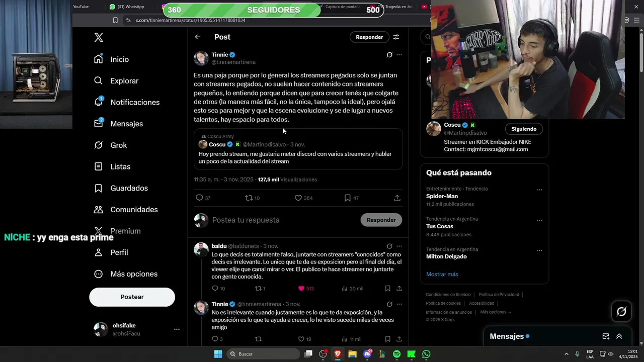Open more options on Tinnie's second reply
Image resolution: width=644 pixels, height=362 pixels.
point(399,304)
